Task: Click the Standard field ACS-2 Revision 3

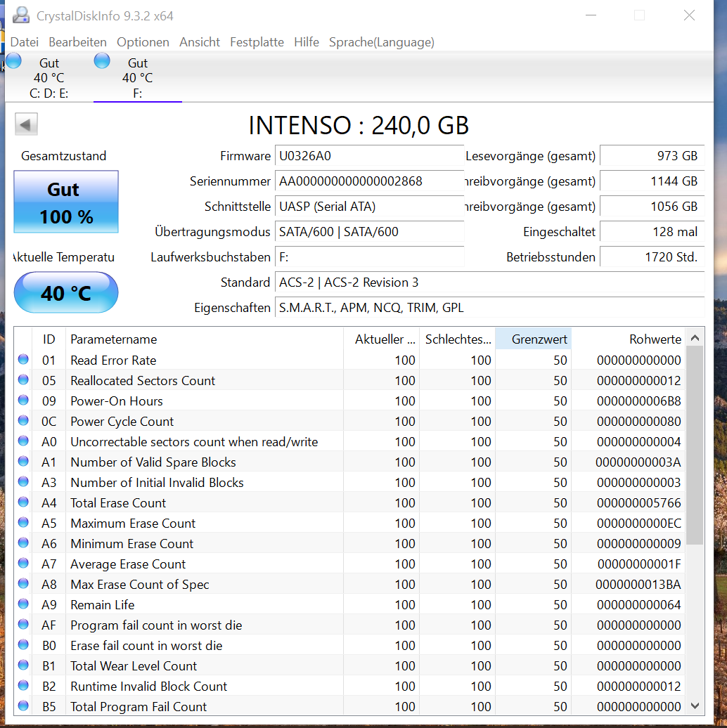Action: click(x=489, y=282)
